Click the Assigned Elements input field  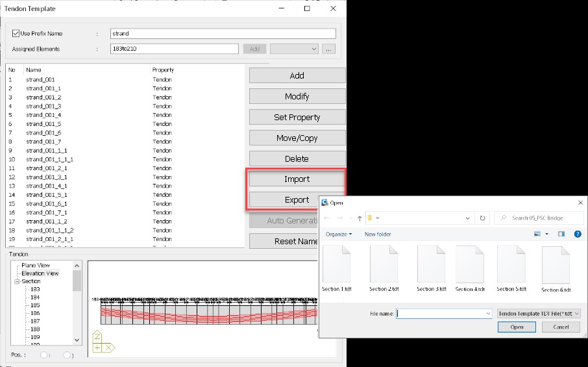click(x=175, y=49)
